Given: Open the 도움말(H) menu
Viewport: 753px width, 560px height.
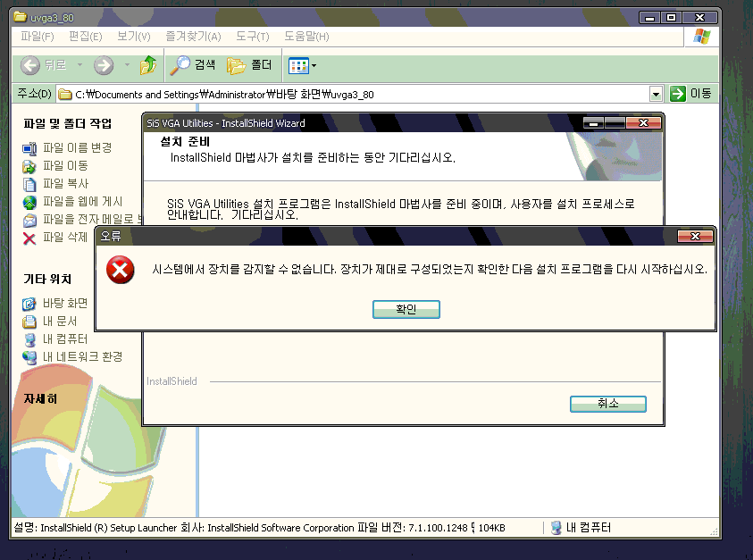Looking at the screenshot, I should coord(306,37).
